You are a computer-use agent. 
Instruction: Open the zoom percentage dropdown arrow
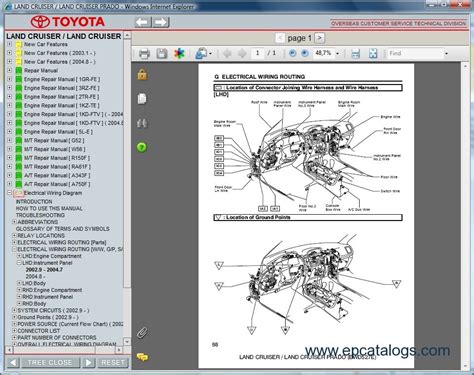(337, 53)
